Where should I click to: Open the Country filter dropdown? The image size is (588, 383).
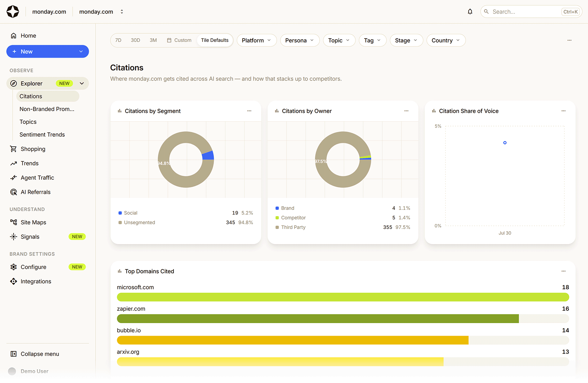446,40
